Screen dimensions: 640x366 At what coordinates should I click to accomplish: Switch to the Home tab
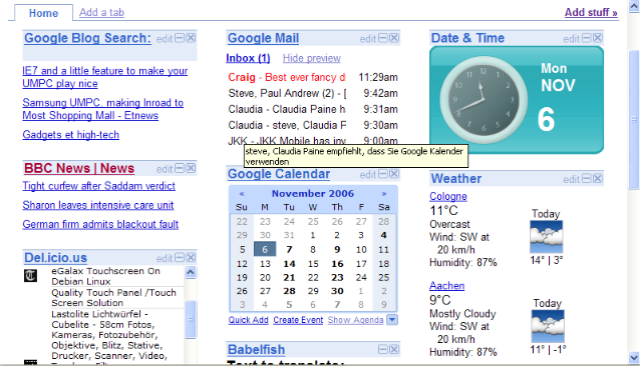(x=43, y=13)
